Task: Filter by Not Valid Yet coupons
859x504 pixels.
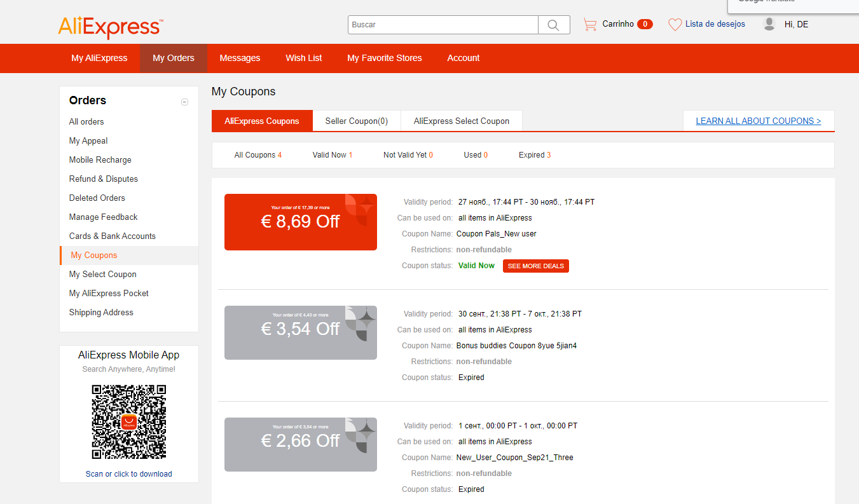Action: tap(408, 155)
